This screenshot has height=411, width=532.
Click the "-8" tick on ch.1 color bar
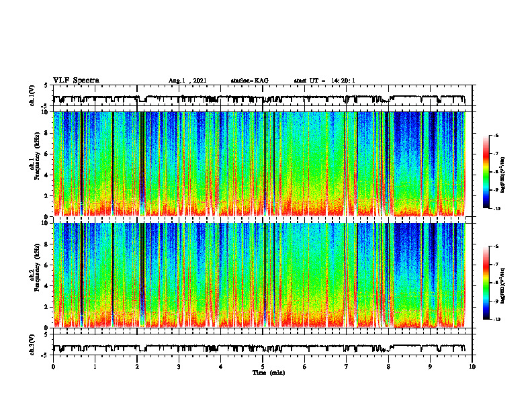pos(496,172)
